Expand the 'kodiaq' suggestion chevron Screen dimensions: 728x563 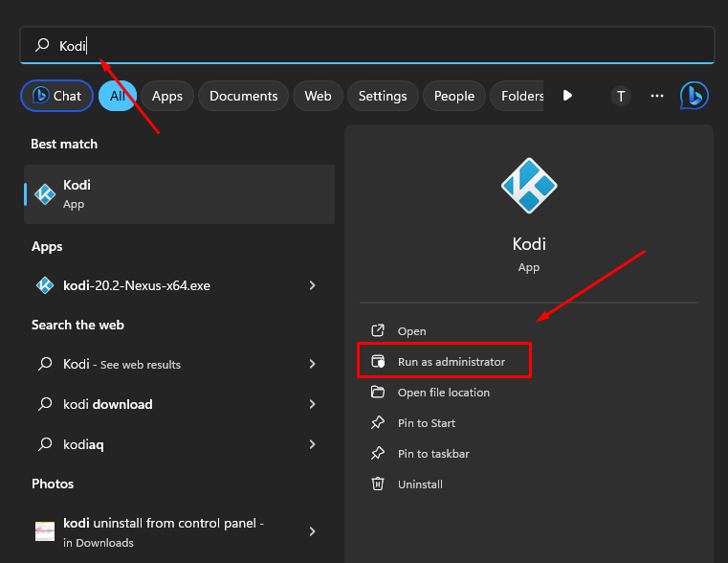(x=313, y=444)
